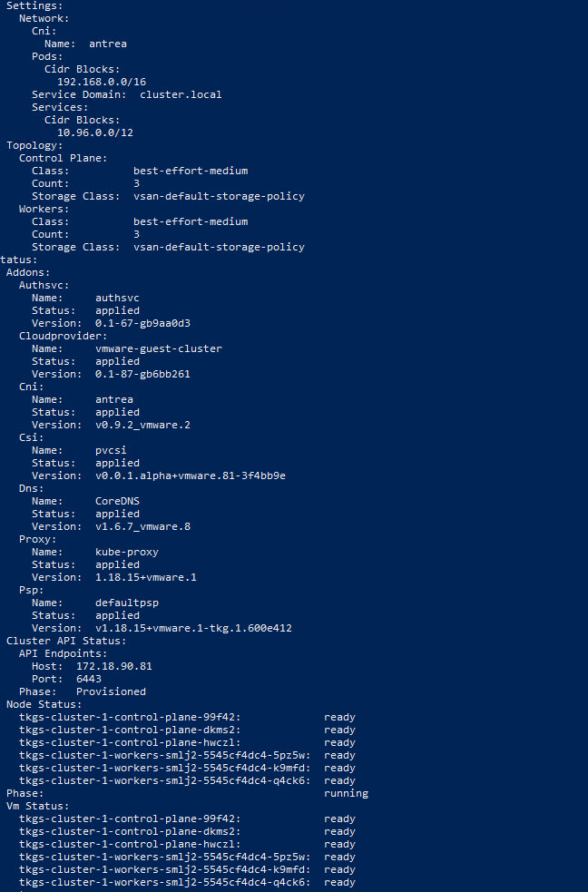Click the services CIDR 10.96.0.0/12 text
The image size is (588, 892).
(x=94, y=132)
